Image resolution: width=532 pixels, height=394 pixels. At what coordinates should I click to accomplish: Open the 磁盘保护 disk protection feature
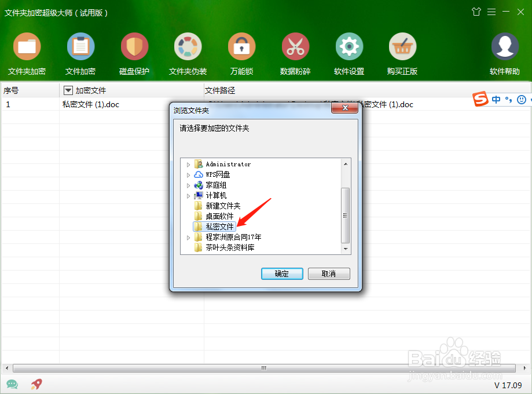click(134, 53)
